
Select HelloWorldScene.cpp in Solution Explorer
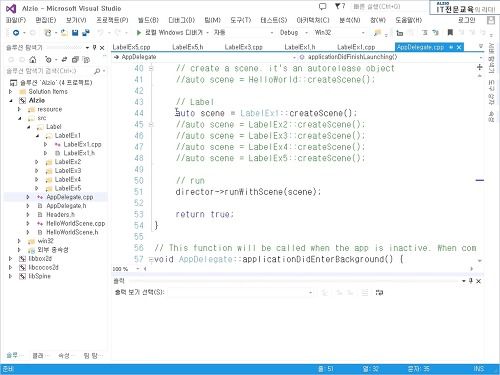point(75,223)
